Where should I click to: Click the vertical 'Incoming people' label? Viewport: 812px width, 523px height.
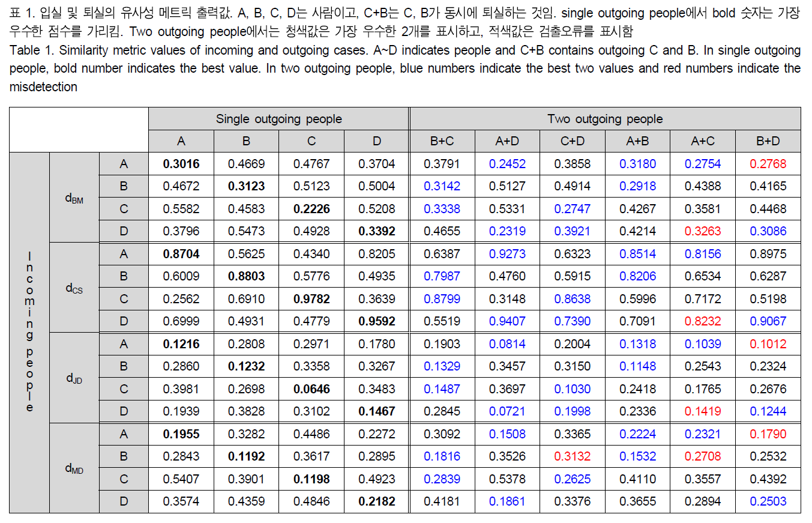[x=29, y=332]
